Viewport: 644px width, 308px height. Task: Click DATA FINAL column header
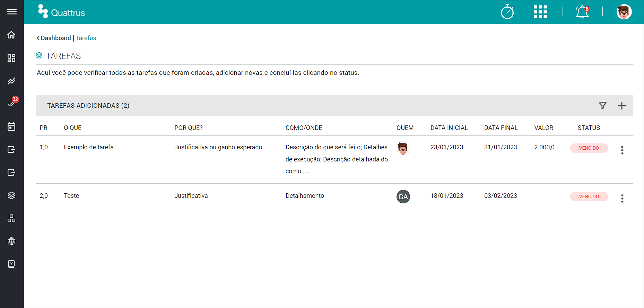pyautogui.click(x=501, y=128)
